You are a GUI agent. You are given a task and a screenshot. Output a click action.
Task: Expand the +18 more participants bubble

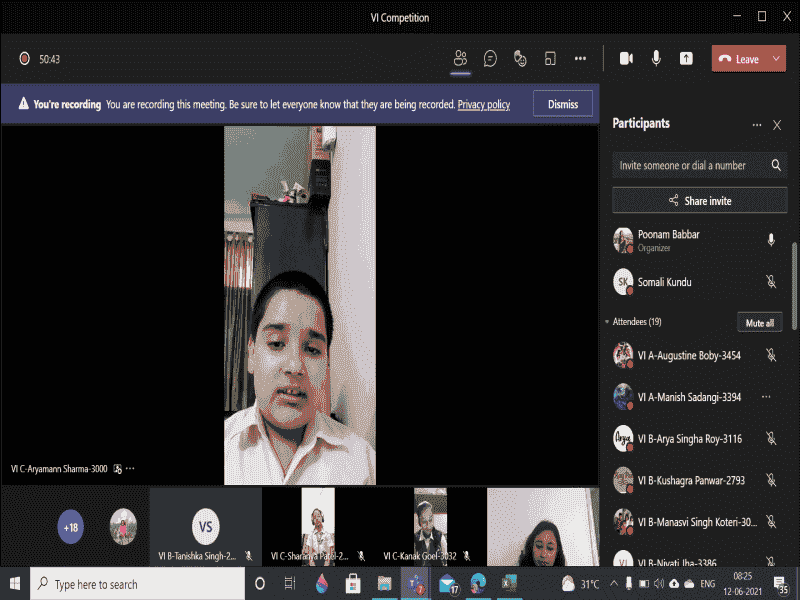click(x=71, y=526)
